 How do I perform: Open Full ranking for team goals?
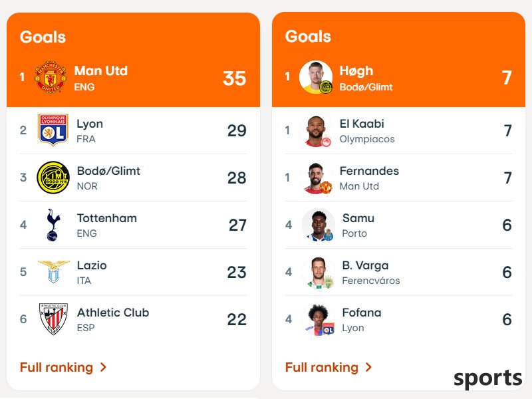pyautogui.click(x=57, y=368)
